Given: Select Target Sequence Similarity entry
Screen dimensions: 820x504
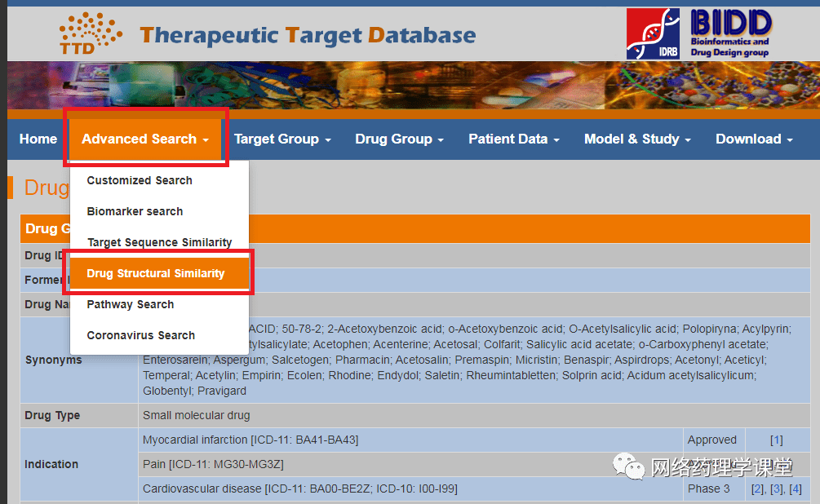Looking at the screenshot, I should [159, 242].
